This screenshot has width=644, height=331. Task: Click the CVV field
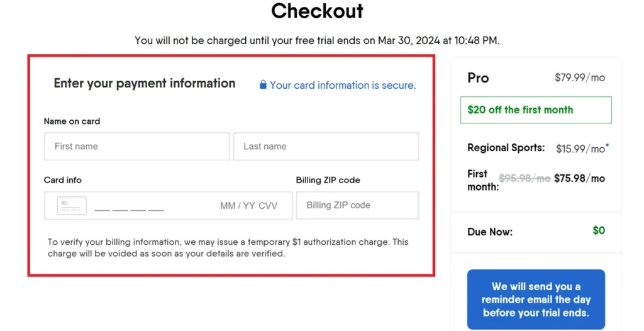click(x=268, y=206)
